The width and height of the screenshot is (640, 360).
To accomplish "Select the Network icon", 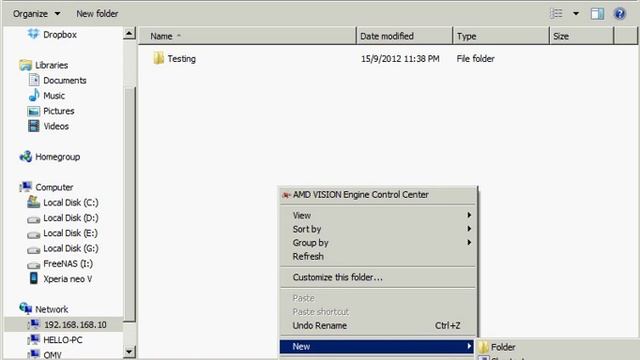I will click(x=25, y=309).
